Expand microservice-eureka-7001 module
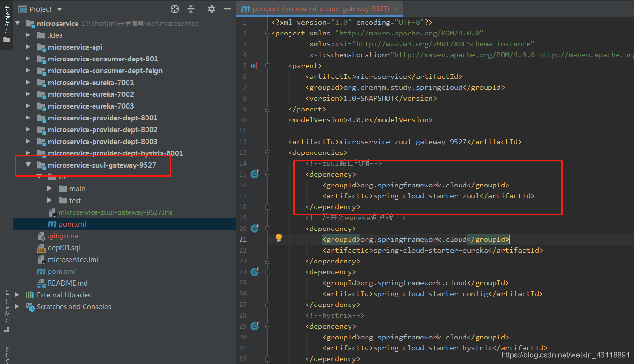Image resolution: width=634 pixels, height=364 pixels. tap(28, 83)
